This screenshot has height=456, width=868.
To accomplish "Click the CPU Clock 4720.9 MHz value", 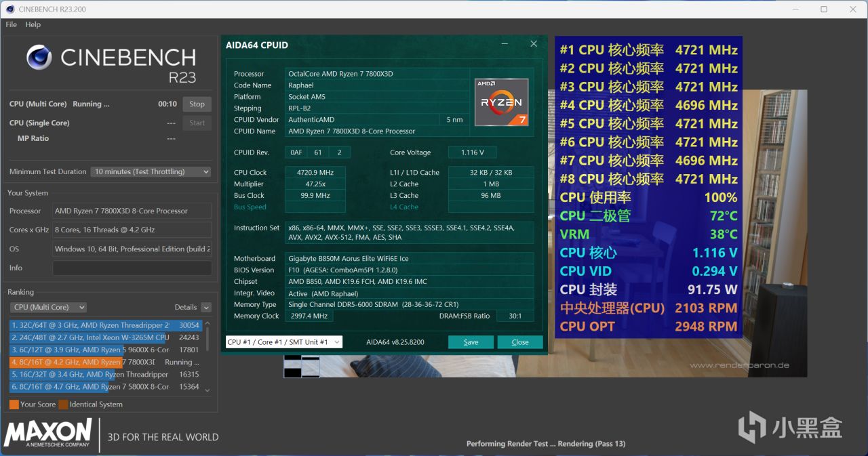I will pos(315,172).
